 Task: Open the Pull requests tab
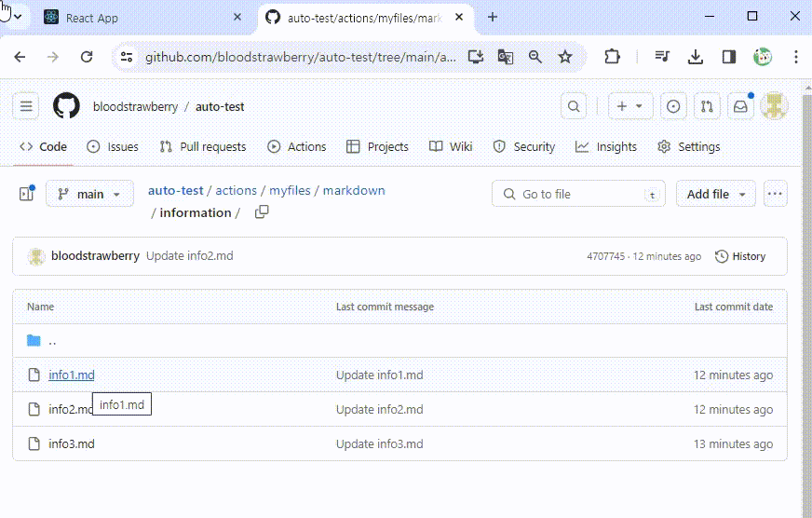click(202, 146)
